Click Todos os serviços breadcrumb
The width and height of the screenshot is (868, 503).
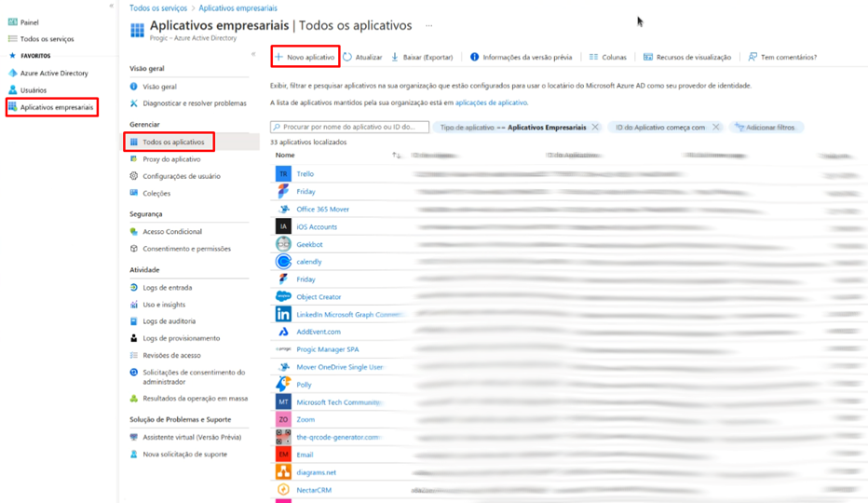[157, 8]
